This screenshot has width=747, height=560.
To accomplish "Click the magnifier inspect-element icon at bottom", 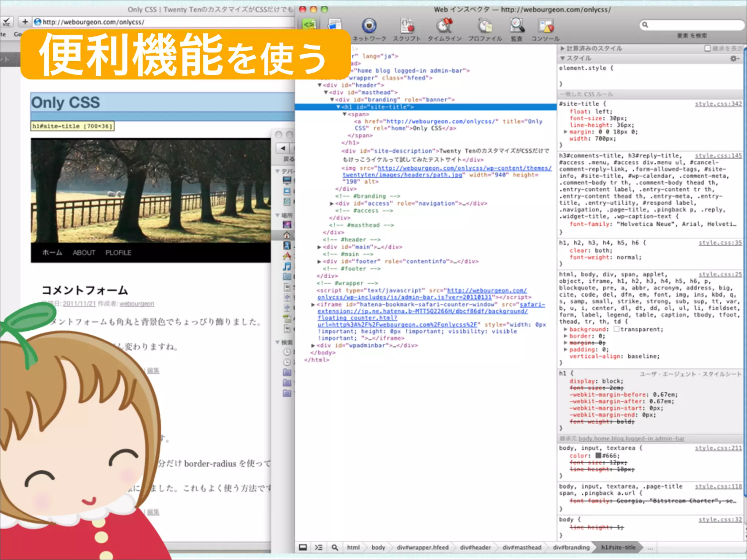I will point(334,547).
